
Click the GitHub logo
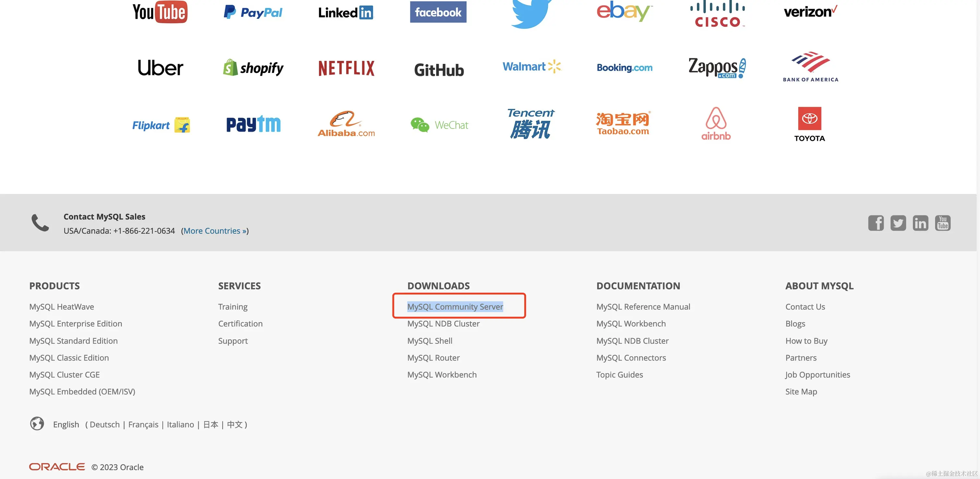[439, 70]
